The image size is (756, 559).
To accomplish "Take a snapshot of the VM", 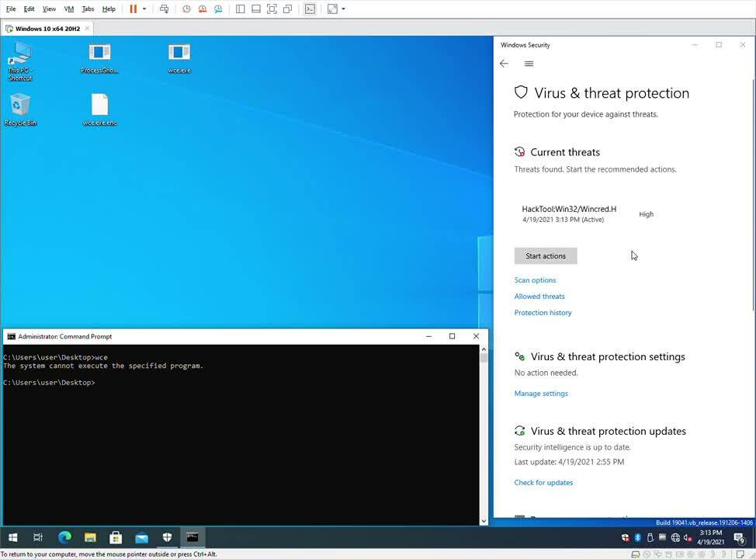I will (186, 9).
